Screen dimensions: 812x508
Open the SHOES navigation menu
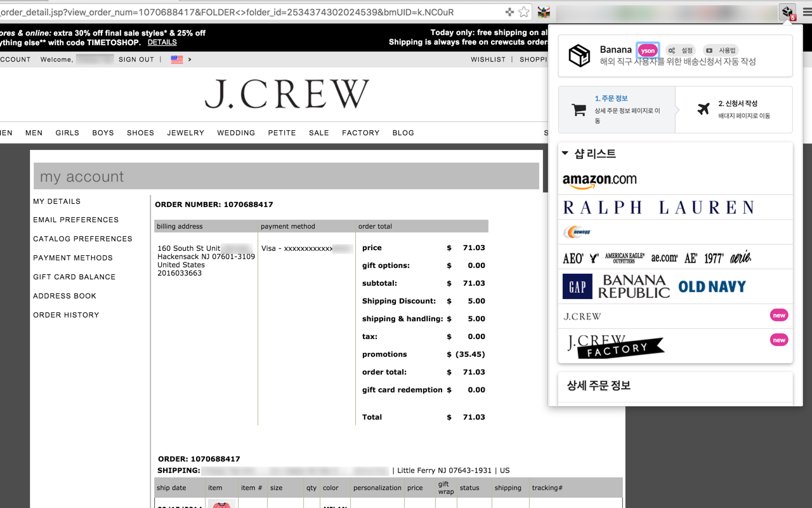pyautogui.click(x=140, y=133)
